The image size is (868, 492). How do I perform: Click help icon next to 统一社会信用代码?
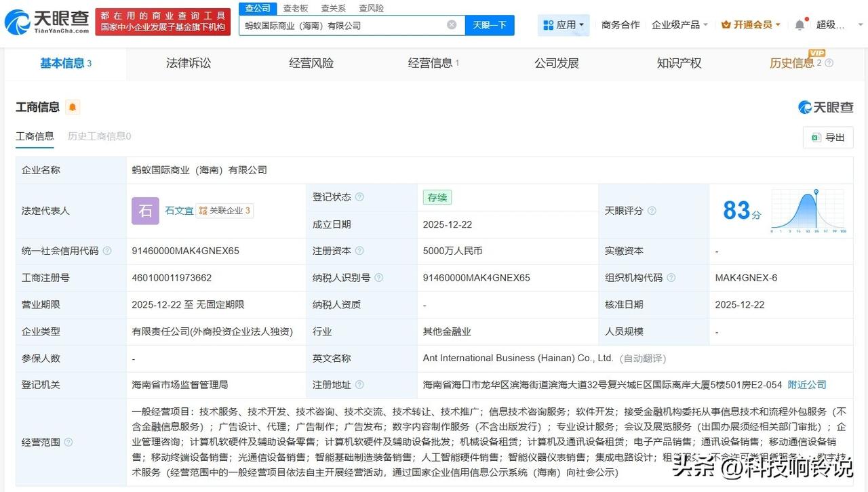(x=107, y=251)
